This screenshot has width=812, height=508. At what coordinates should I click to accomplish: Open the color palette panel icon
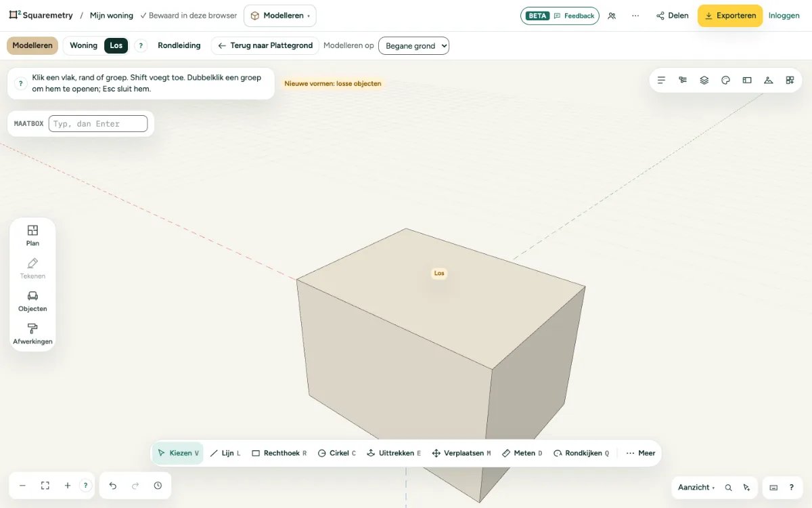[x=726, y=80]
